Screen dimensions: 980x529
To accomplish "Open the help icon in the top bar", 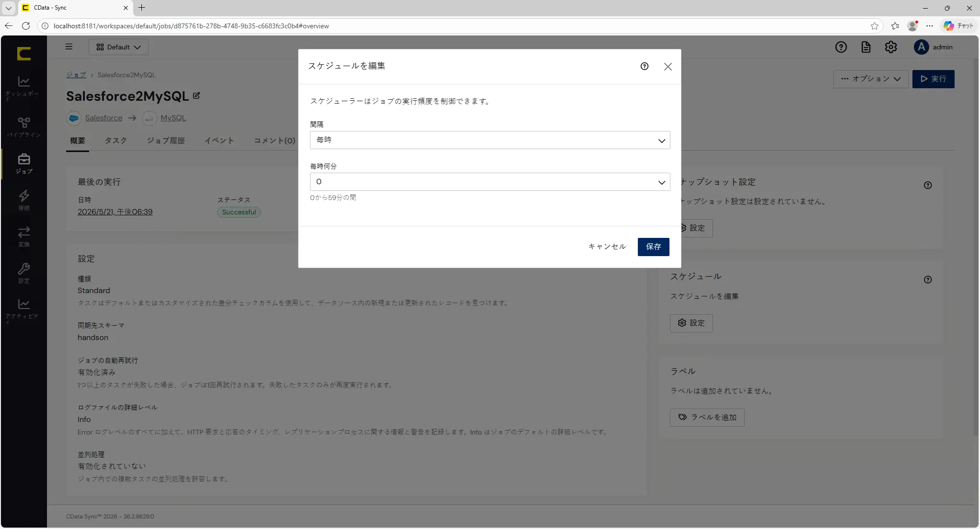I will [x=841, y=47].
